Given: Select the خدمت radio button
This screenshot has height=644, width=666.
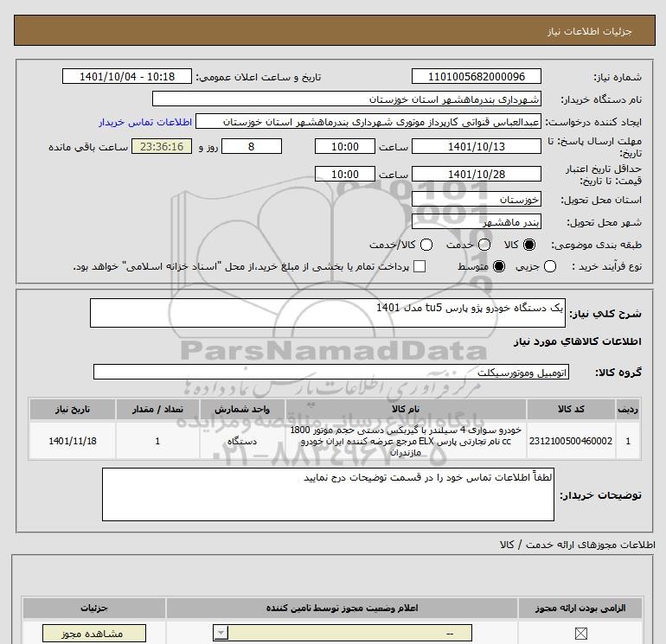Looking at the screenshot, I should 484,245.
